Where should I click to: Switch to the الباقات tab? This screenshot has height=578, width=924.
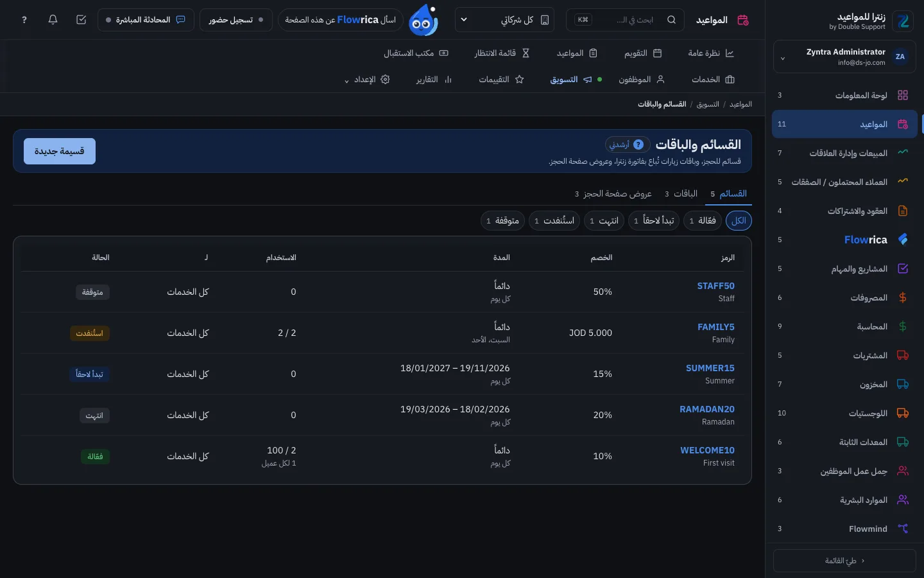coord(681,193)
